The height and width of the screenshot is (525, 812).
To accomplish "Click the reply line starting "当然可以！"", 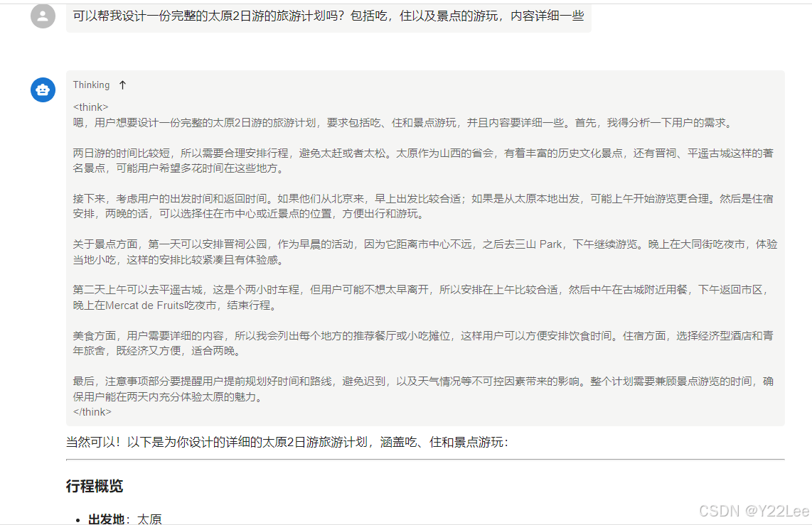I will coord(287,443).
